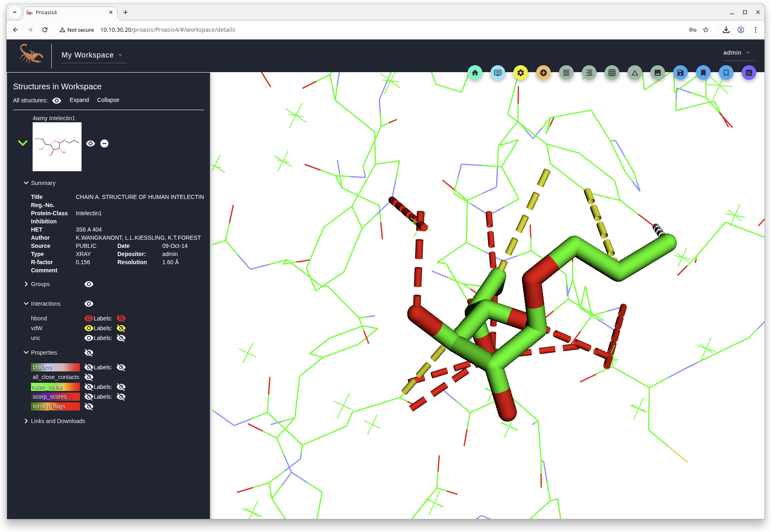Collapse the Summary section

[26, 183]
